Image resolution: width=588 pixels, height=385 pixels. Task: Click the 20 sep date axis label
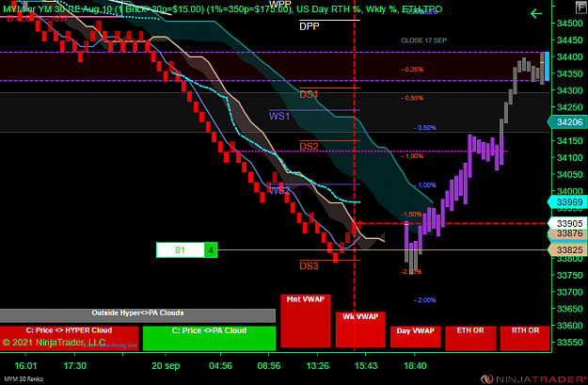166,366
